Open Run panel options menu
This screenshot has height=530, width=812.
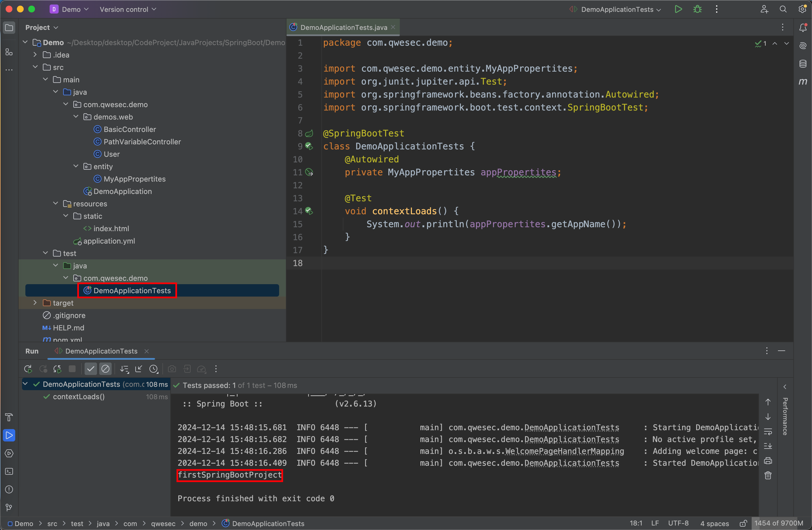767,351
